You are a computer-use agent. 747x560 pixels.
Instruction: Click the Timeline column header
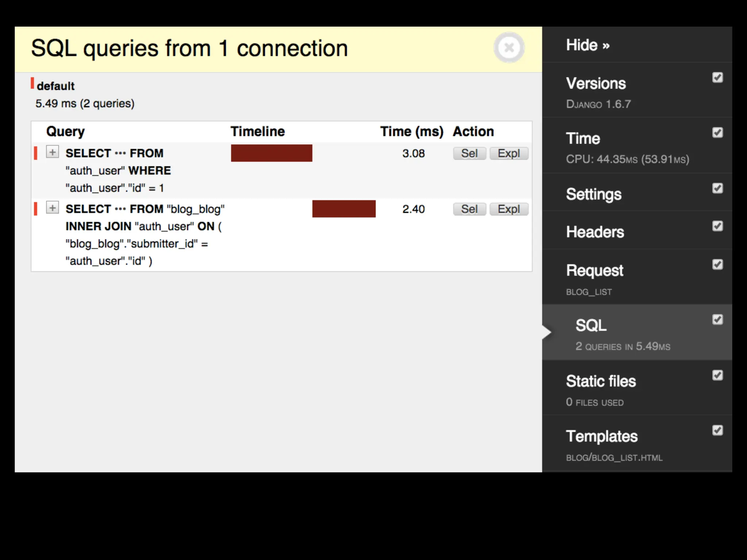tap(258, 131)
